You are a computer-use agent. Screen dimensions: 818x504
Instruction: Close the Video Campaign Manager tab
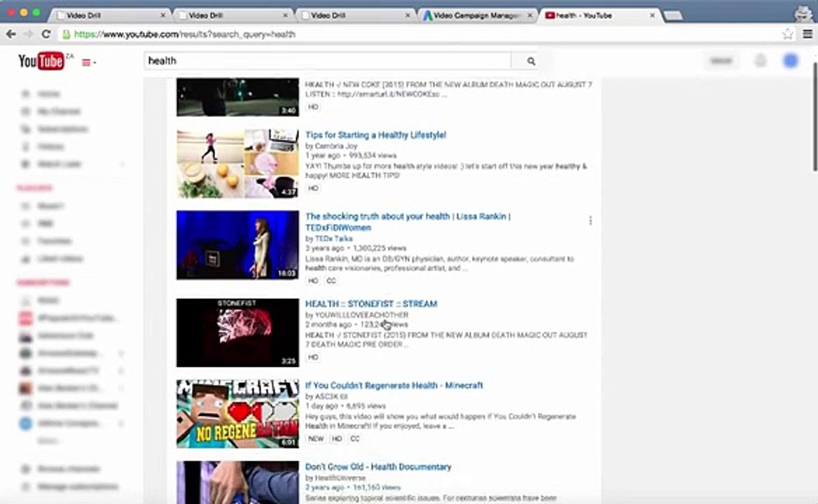529,15
